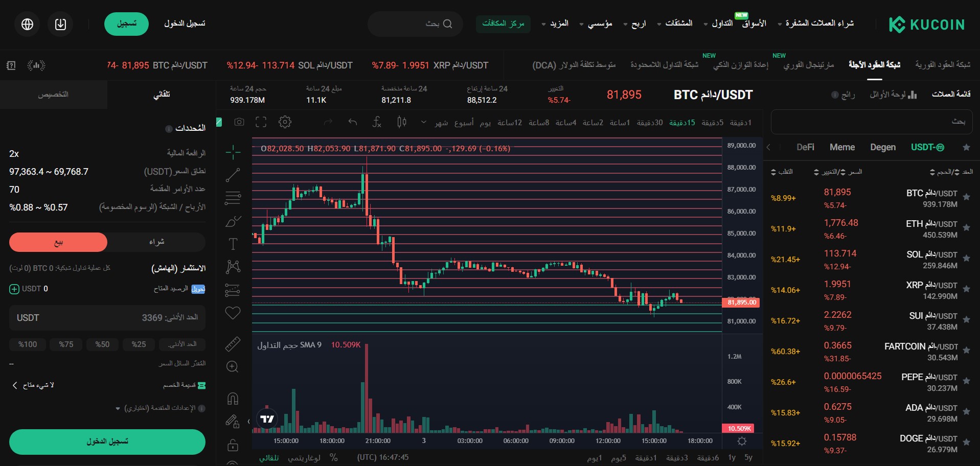The height and width of the screenshot is (466, 980).
Task: Switch to the Meme category tab
Action: (842, 147)
